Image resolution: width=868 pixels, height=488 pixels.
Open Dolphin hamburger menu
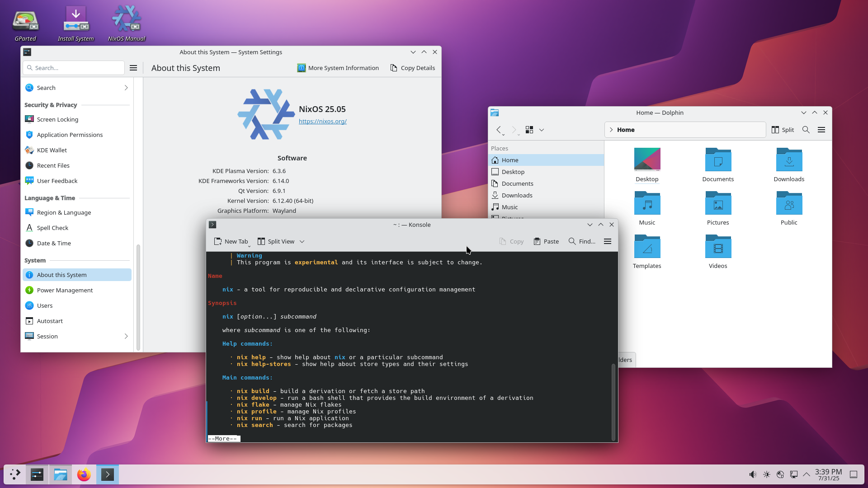pyautogui.click(x=821, y=130)
